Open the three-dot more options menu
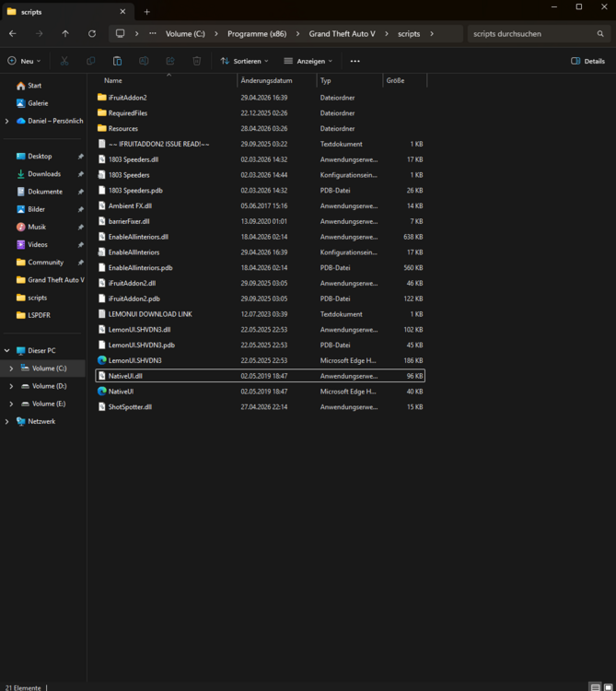Image resolution: width=616 pixels, height=691 pixels. (x=354, y=61)
